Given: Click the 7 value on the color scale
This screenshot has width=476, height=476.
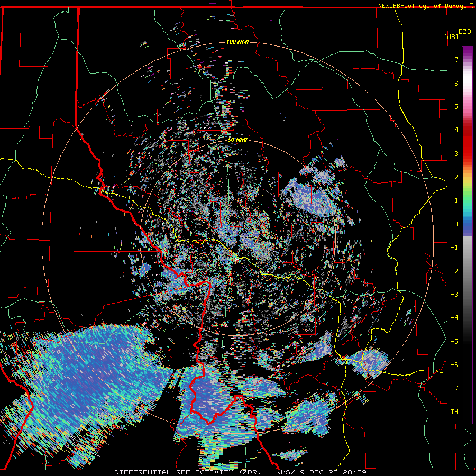Looking at the screenshot, I should coord(456,59).
